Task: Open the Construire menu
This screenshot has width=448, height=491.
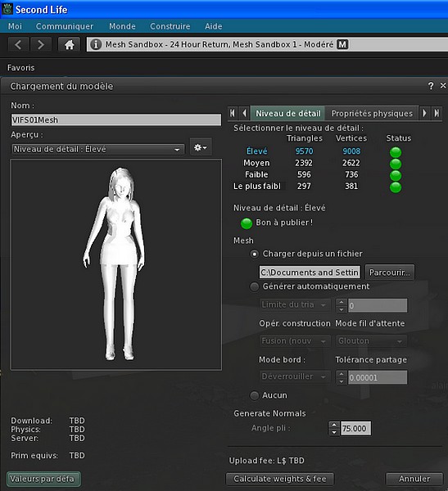Action: pos(170,26)
